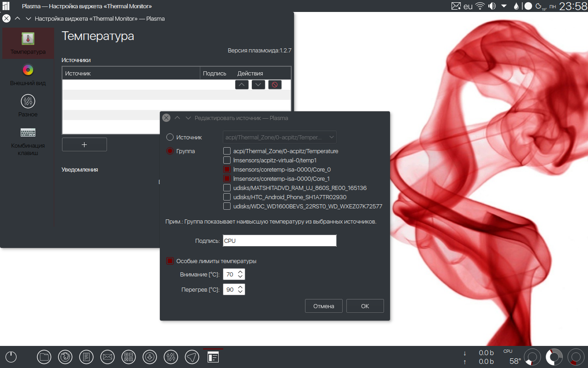The image size is (588, 368).
Task: Click the white circle tray indicator
Action: tap(528, 6)
